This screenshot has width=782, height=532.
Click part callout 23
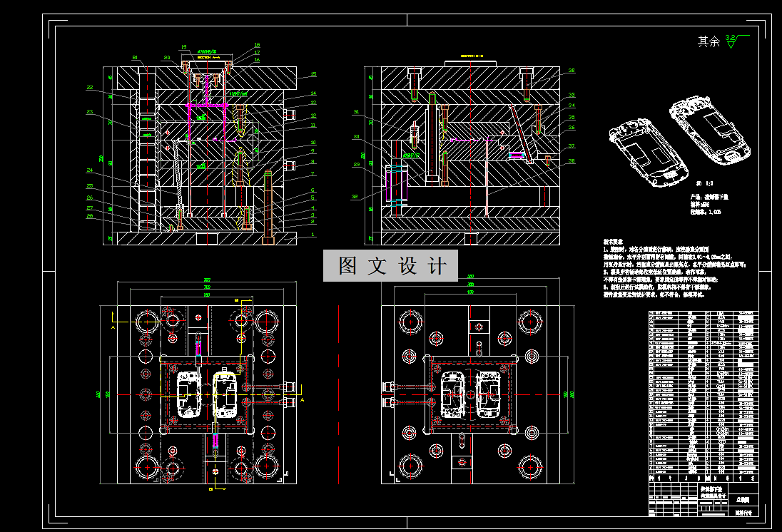[90, 112]
